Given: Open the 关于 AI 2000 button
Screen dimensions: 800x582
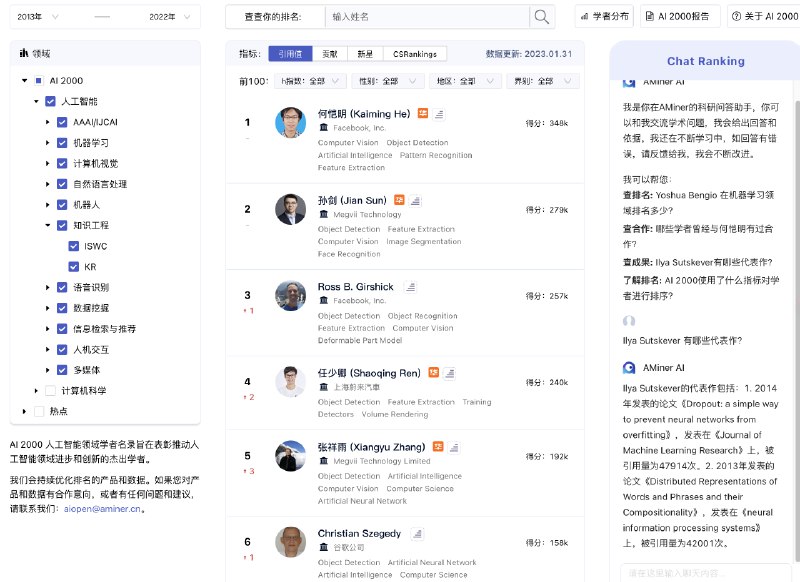Looking at the screenshot, I should pyautogui.click(x=764, y=16).
